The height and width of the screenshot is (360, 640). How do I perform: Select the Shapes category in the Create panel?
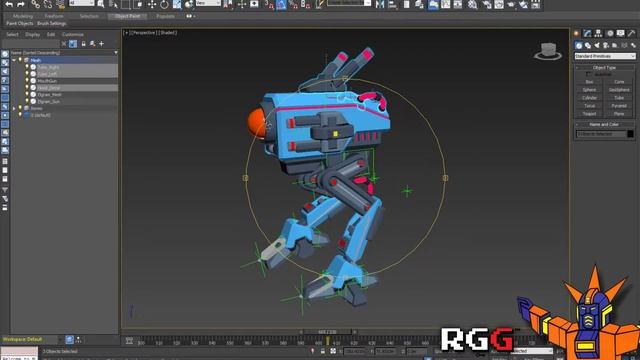(588, 45)
